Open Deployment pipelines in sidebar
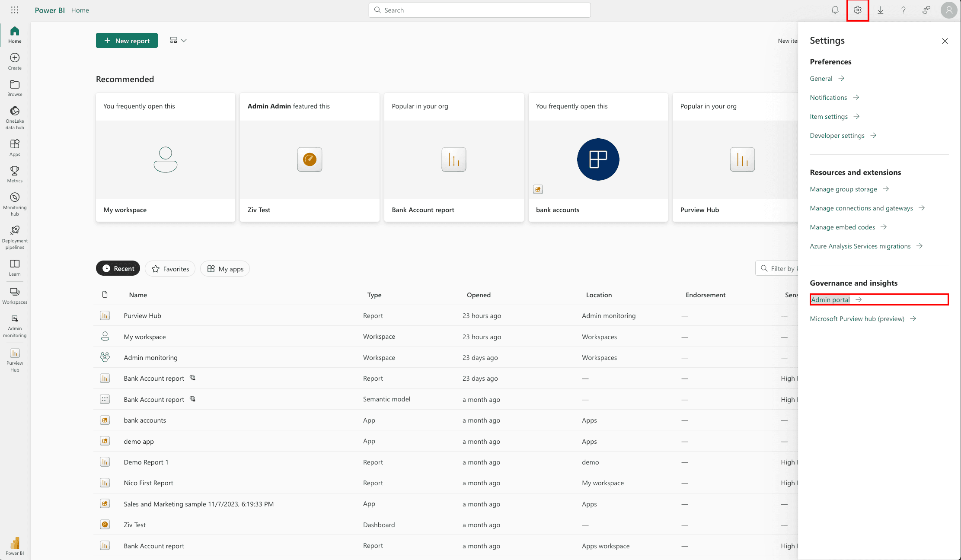Viewport: 961px width, 560px height. (x=15, y=238)
